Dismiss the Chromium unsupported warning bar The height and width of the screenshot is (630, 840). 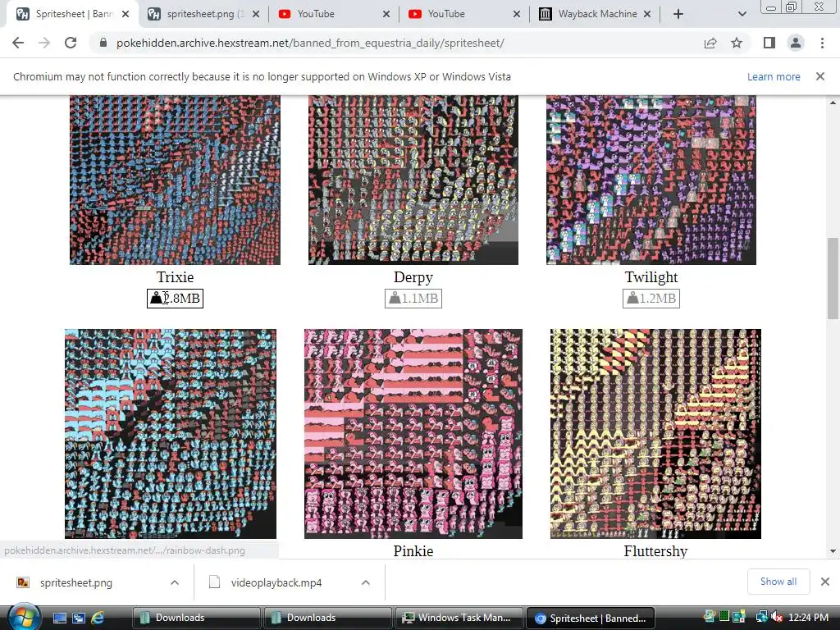point(819,76)
